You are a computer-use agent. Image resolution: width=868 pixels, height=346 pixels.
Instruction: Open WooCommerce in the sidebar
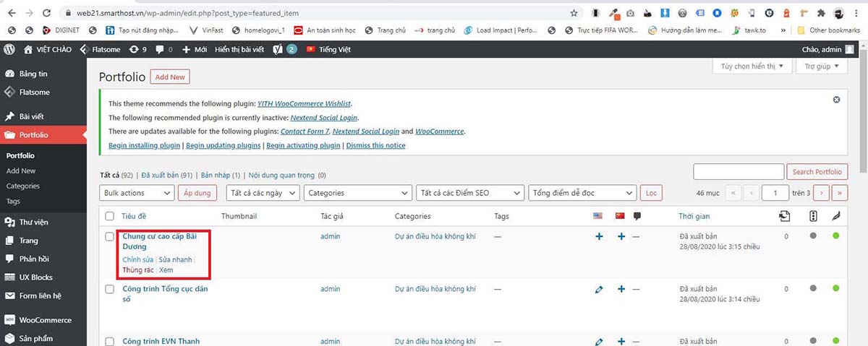click(43, 320)
